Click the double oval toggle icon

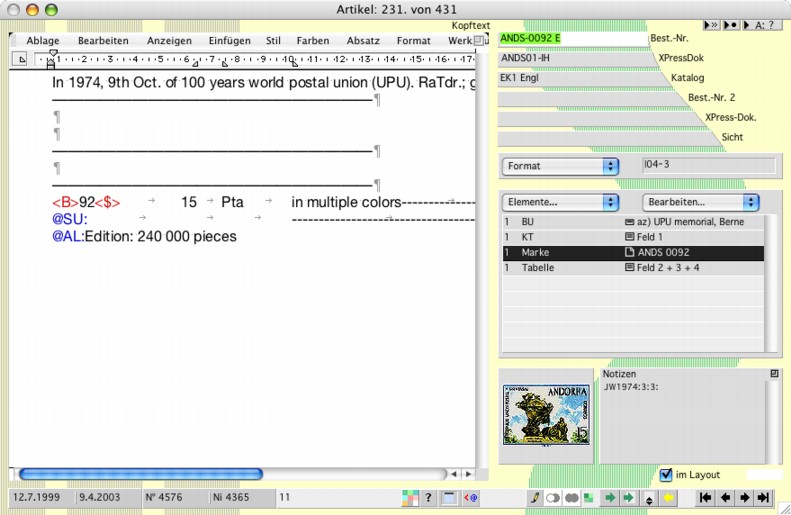(x=572, y=497)
